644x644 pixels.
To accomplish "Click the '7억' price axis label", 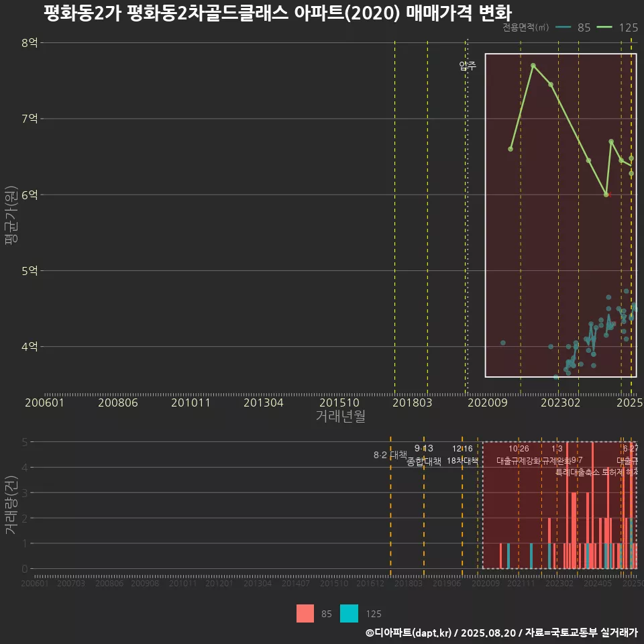I will (30, 119).
